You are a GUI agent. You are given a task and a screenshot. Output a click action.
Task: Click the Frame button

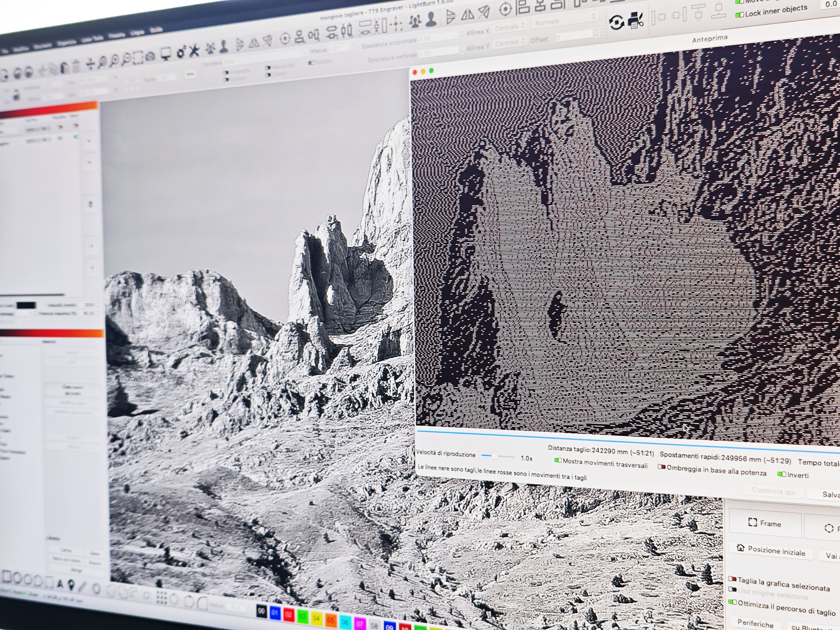pyautogui.click(x=765, y=523)
